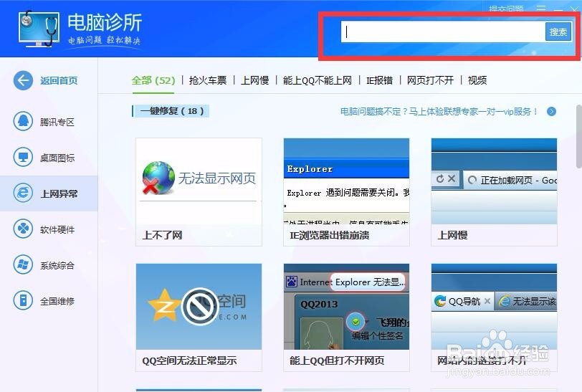Click the 上网异常 IE icon
Screen dimensions: 582x392
[x=23, y=193]
